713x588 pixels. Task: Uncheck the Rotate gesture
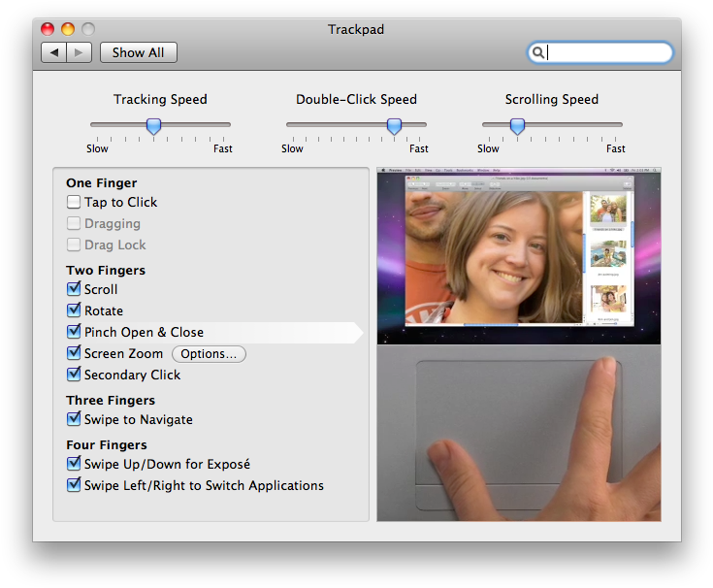pos(74,310)
